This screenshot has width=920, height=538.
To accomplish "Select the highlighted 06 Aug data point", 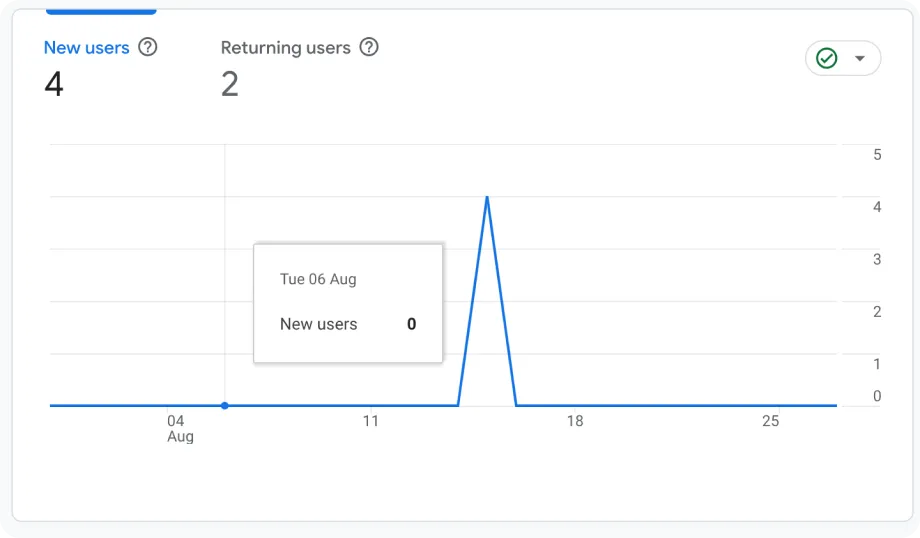I will (x=225, y=405).
